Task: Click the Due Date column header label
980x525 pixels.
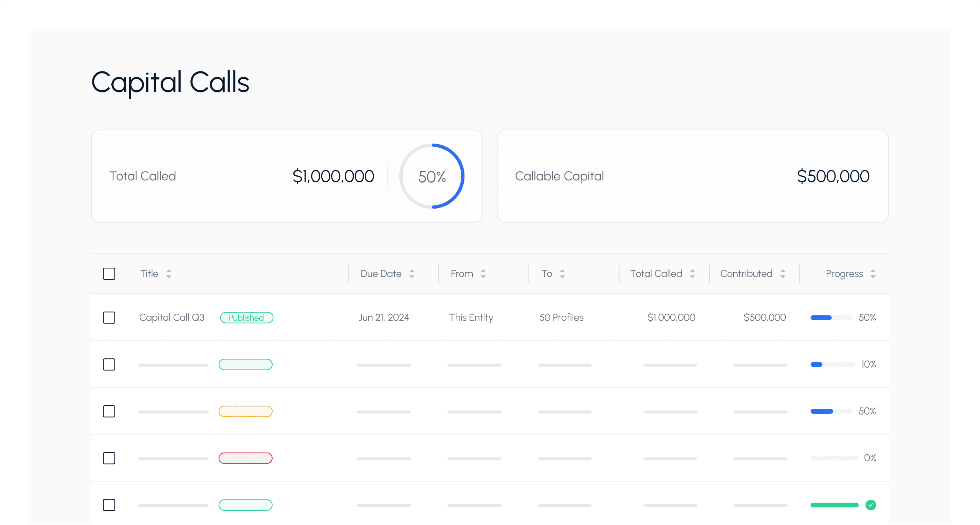Action: (381, 274)
